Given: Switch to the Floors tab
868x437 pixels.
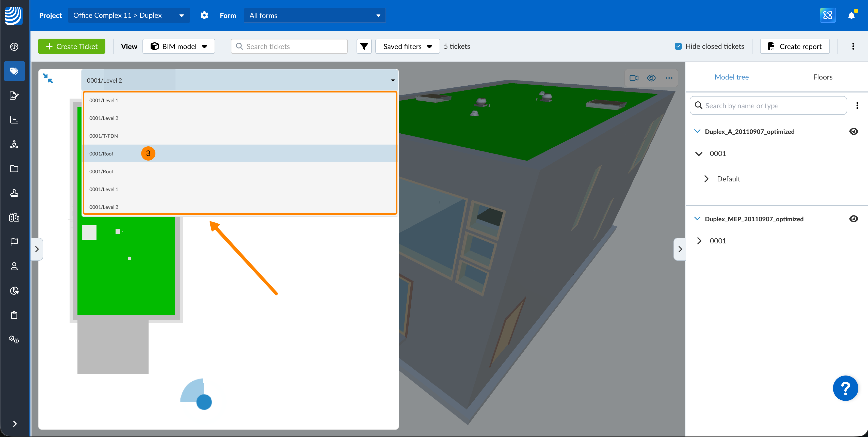Looking at the screenshot, I should [x=822, y=77].
